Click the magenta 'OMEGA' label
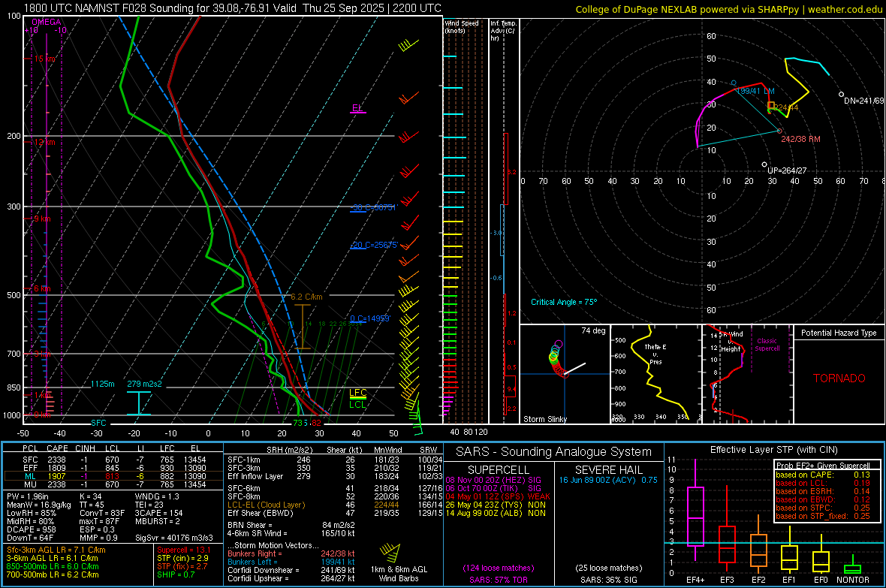 pos(47,22)
